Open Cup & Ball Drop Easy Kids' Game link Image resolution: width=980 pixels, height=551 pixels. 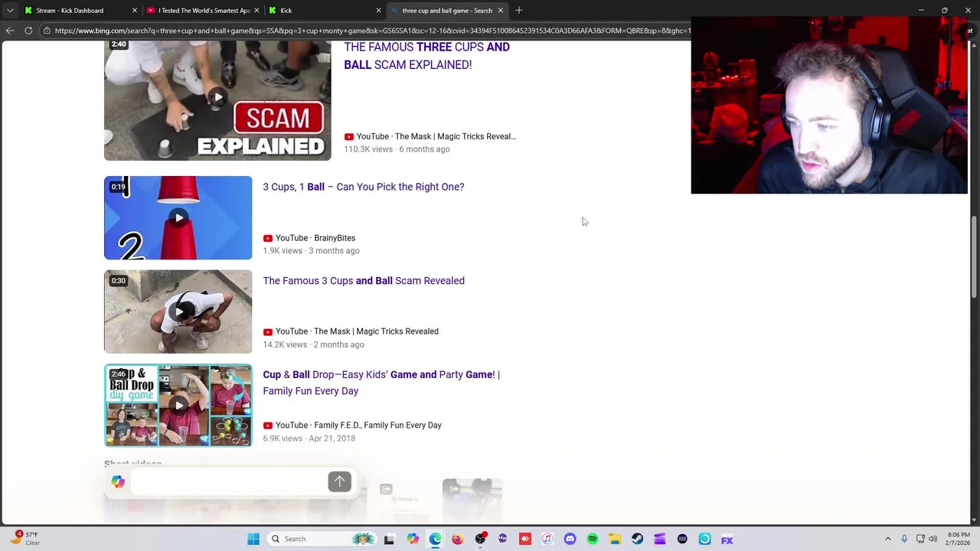(x=381, y=383)
